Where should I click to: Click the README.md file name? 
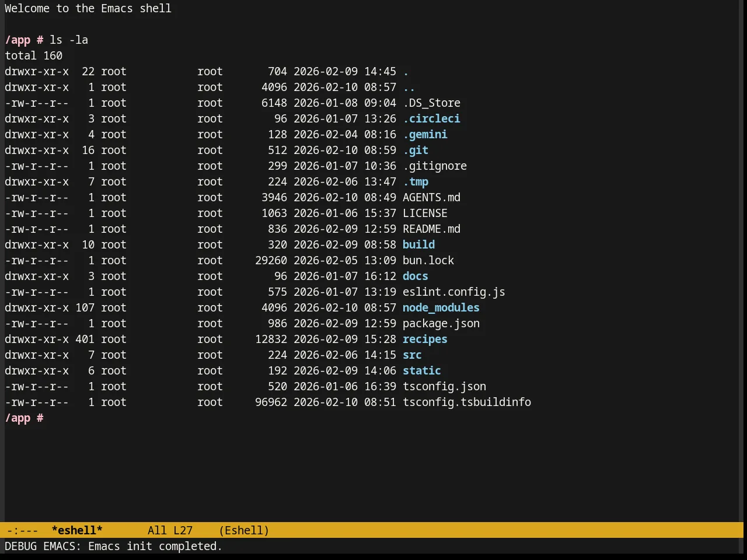pyautogui.click(x=431, y=229)
